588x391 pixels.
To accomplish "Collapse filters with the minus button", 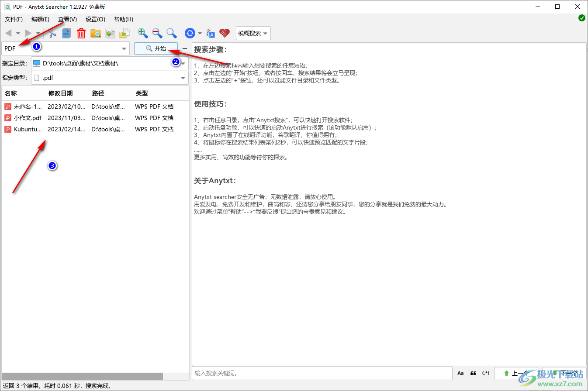I will point(185,48).
